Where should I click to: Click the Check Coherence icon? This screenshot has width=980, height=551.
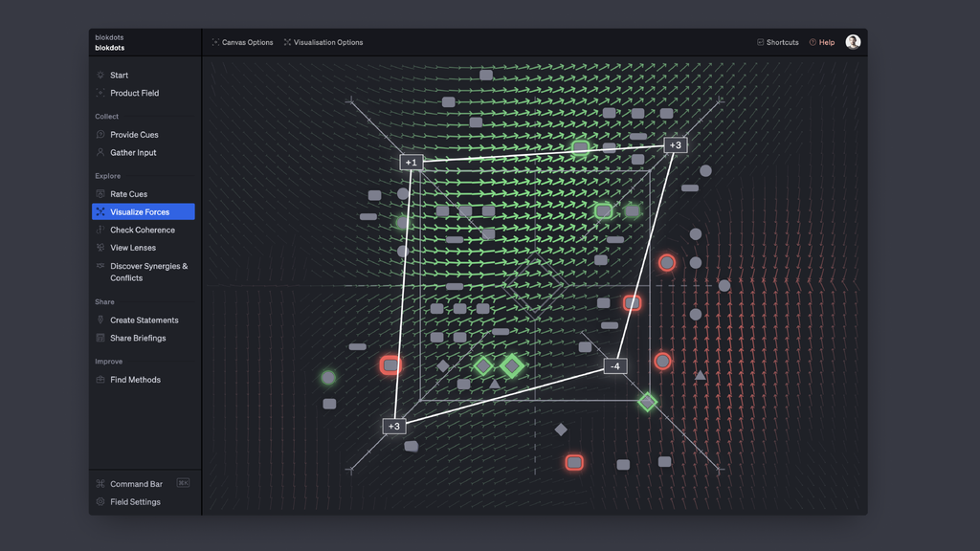[100, 230]
